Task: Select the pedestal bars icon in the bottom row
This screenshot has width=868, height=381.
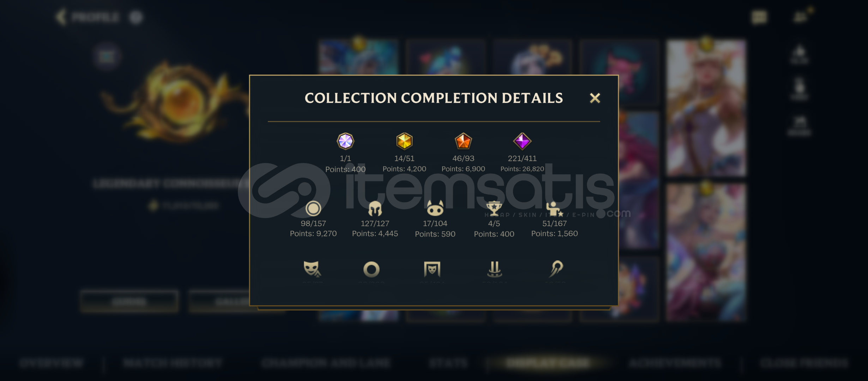Action: pos(495,269)
